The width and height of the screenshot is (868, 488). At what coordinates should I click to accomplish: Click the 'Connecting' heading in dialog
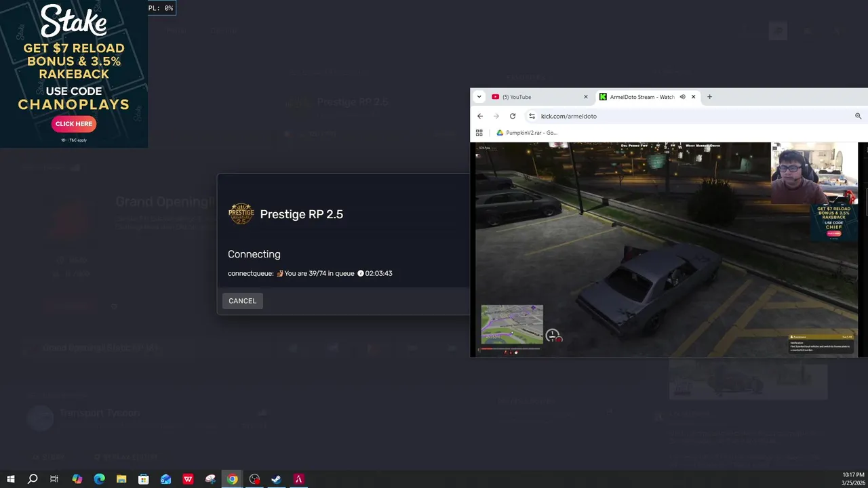coord(254,254)
